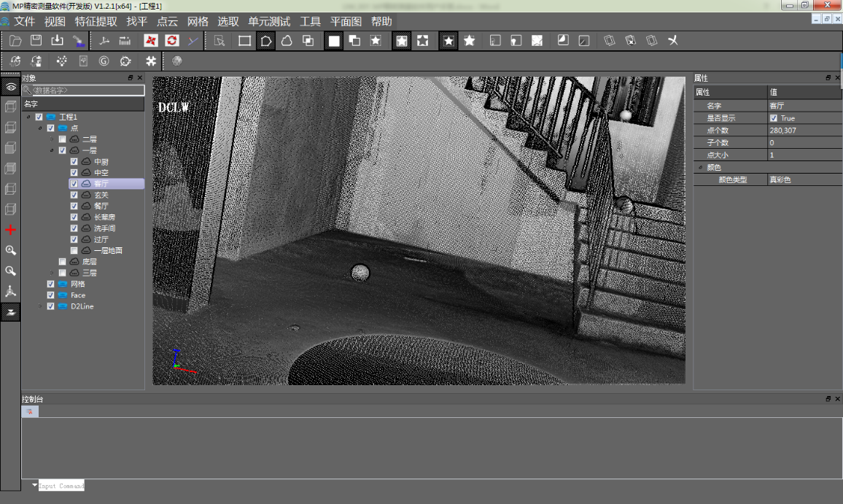Open the 单元测试 menu
The width and height of the screenshot is (843, 504).
click(268, 21)
